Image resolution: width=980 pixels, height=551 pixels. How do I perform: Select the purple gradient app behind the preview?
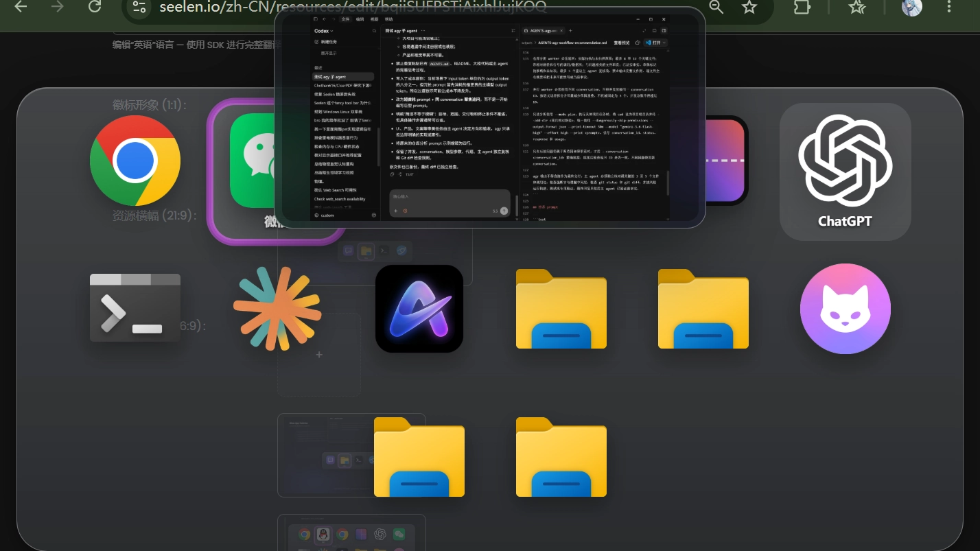725,161
